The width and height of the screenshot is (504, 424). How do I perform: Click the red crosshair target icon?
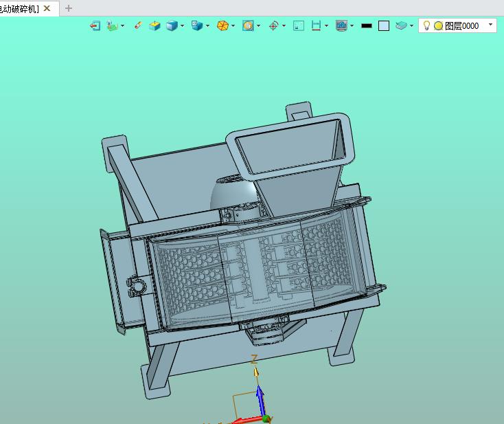[273, 25]
